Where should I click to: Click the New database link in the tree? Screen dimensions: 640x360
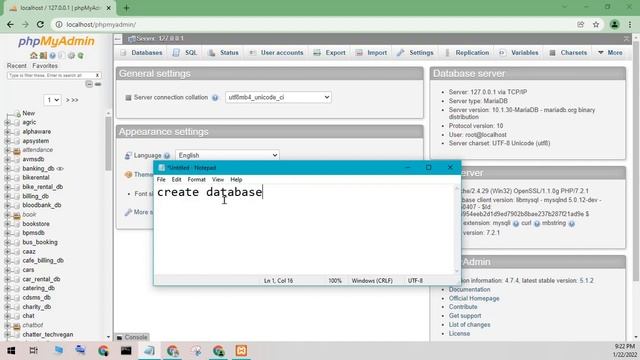(29, 113)
